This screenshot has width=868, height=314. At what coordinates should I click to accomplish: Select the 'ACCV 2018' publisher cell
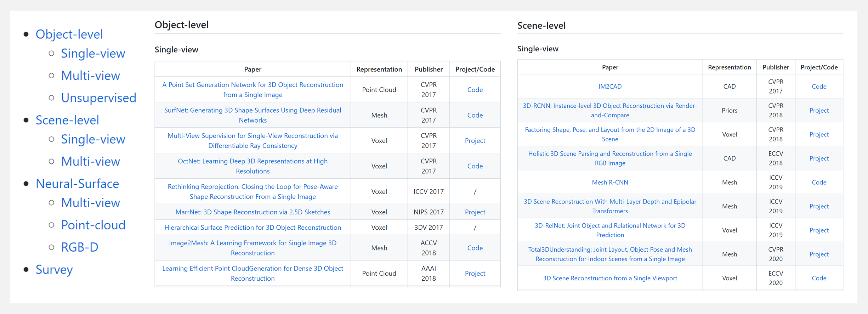(429, 248)
